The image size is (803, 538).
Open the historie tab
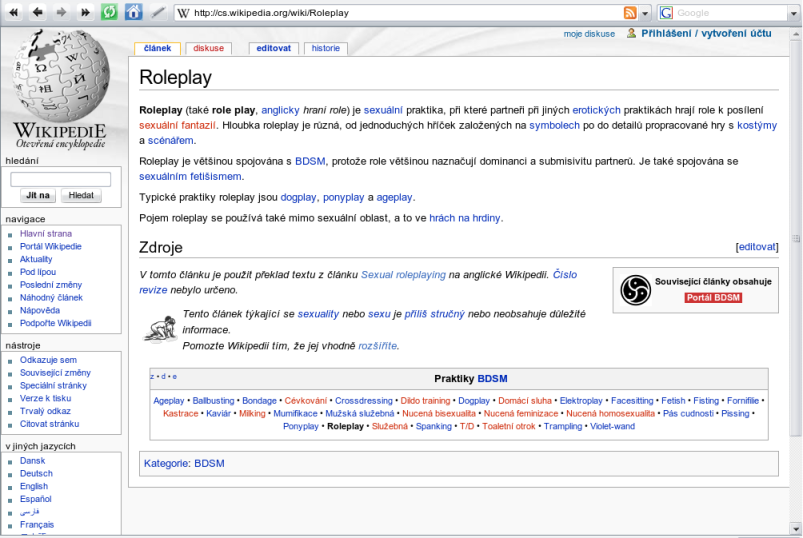point(326,48)
